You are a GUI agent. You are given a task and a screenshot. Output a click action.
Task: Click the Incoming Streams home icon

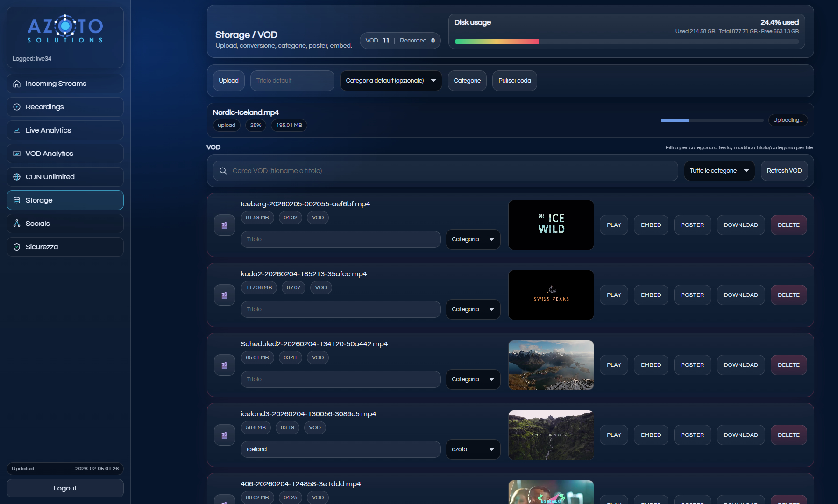[x=17, y=84]
